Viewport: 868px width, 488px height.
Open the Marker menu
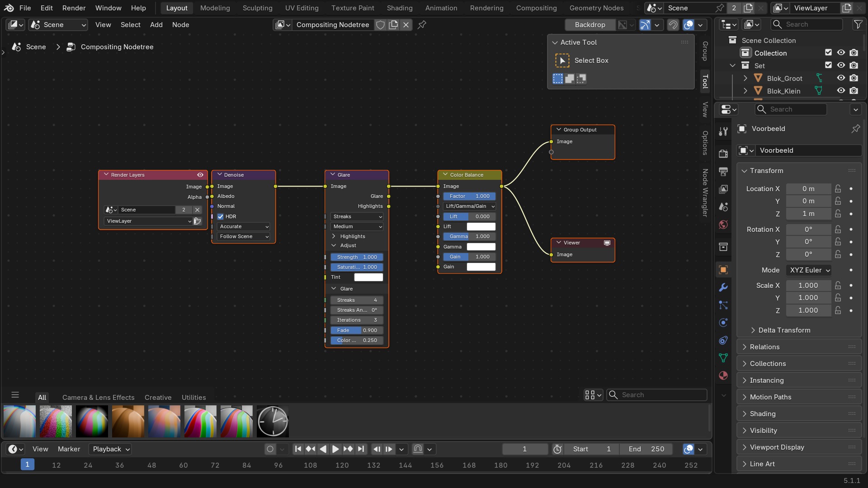click(x=69, y=449)
